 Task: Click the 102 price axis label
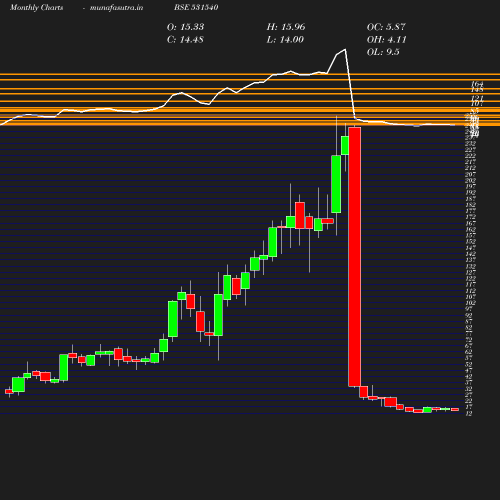(470, 303)
